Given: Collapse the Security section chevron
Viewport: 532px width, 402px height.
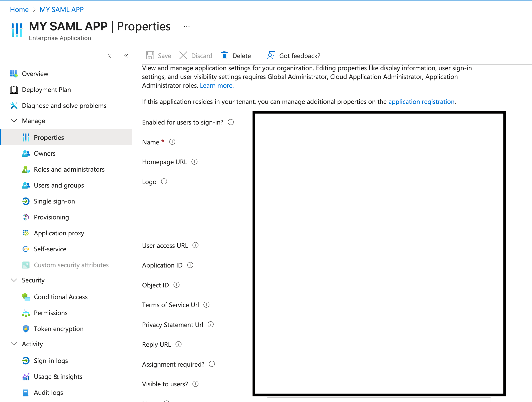Looking at the screenshot, I should tap(14, 280).
